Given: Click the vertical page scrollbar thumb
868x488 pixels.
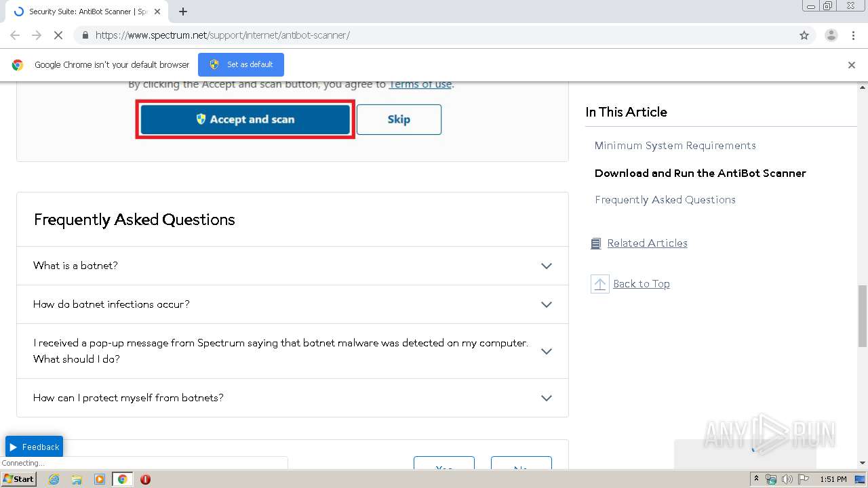Looking at the screenshot, I should pyautogui.click(x=863, y=316).
